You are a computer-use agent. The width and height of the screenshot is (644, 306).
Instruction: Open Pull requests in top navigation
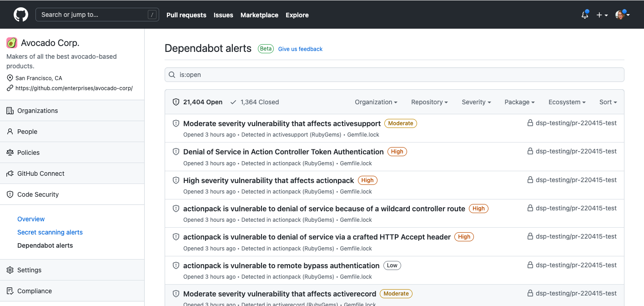pos(186,15)
